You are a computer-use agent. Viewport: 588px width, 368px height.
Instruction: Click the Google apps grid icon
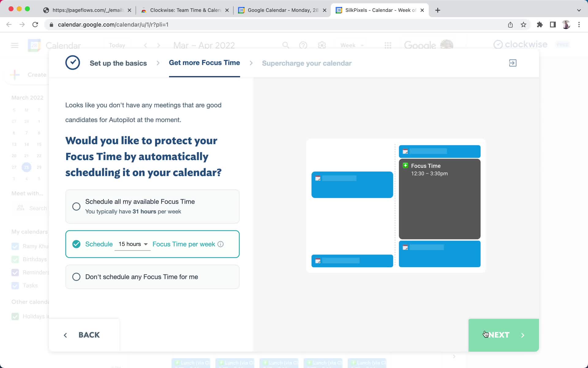pyautogui.click(x=388, y=45)
